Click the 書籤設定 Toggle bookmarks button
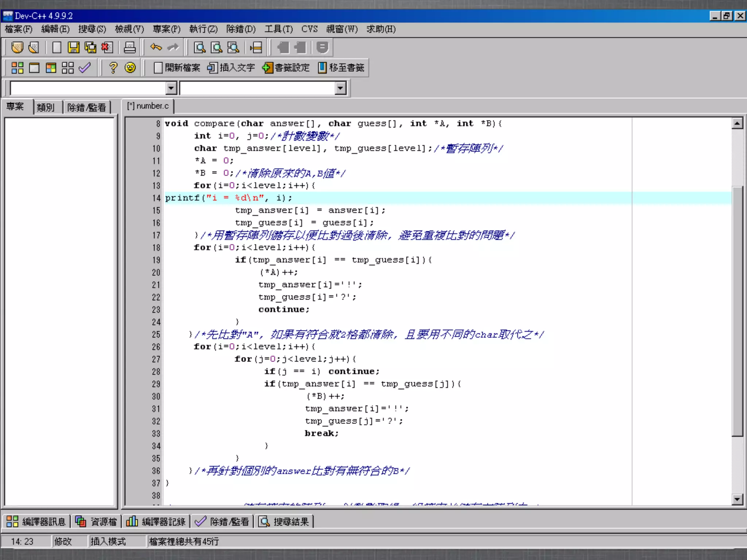This screenshot has height=560, width=747. (x=286, y=68)
